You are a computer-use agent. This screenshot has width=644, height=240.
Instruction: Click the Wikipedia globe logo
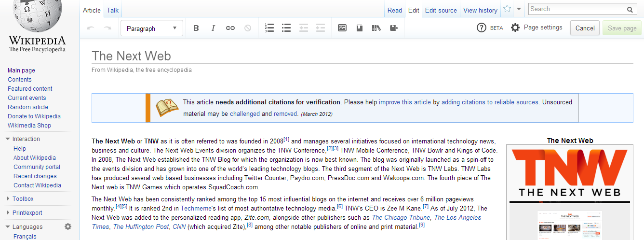pos(37,17)
